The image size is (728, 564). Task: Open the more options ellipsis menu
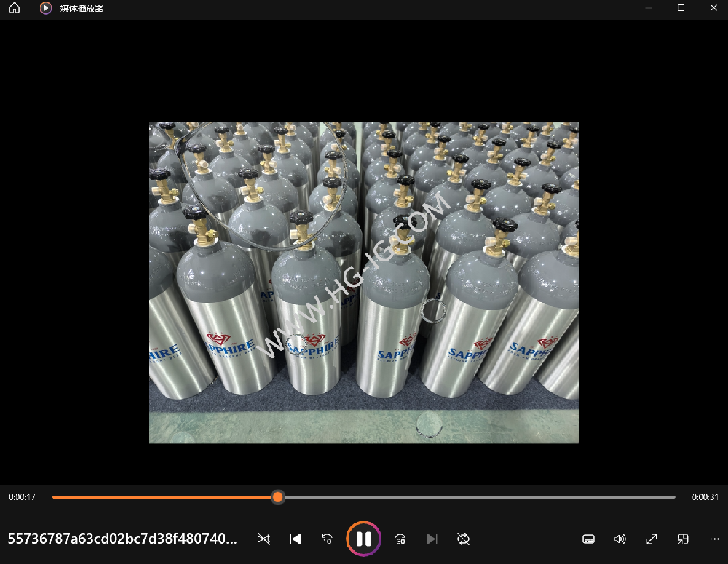[x=714, y=539]
